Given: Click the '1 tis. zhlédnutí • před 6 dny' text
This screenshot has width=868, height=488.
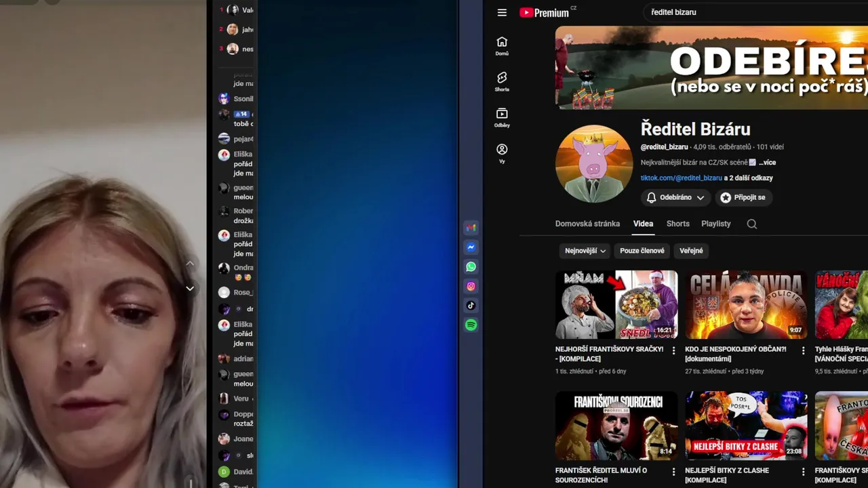Looking at the screenshot, I should click(591, 371).
